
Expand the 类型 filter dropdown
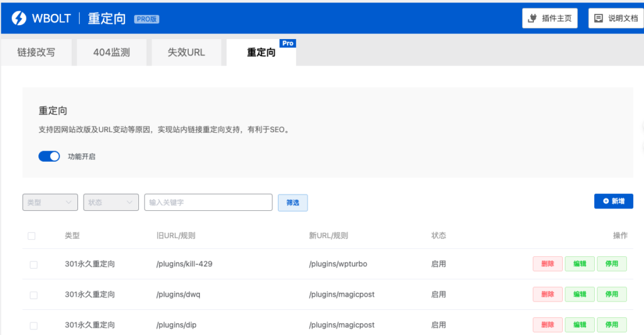(50, 202)
